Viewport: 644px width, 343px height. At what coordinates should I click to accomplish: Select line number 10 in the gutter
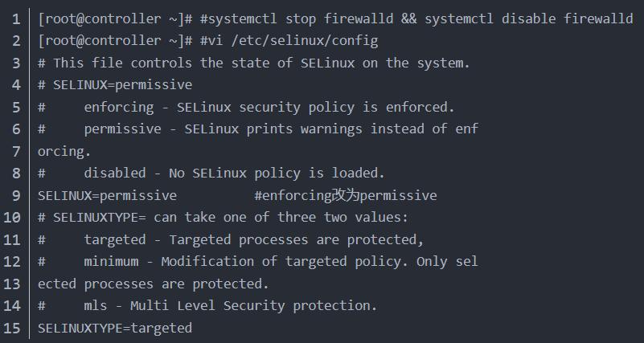[x=13, y=217]
